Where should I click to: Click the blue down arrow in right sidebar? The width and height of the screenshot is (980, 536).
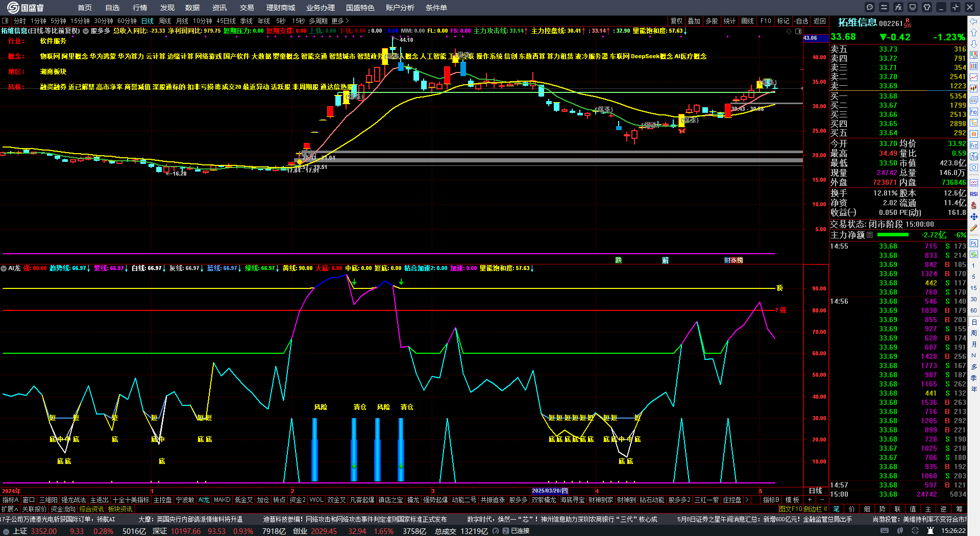pyautogui.click(x=974, y=44)
